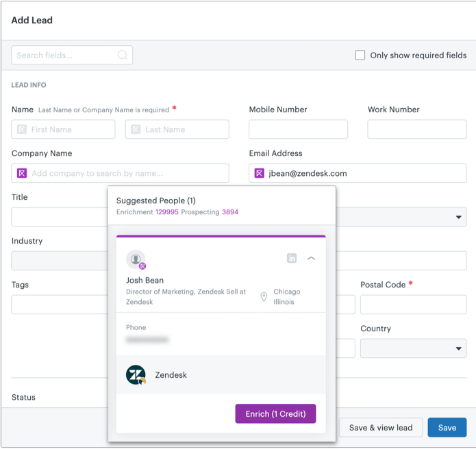Click Zendesk company name text
The image size is (476, 449).
171,375
